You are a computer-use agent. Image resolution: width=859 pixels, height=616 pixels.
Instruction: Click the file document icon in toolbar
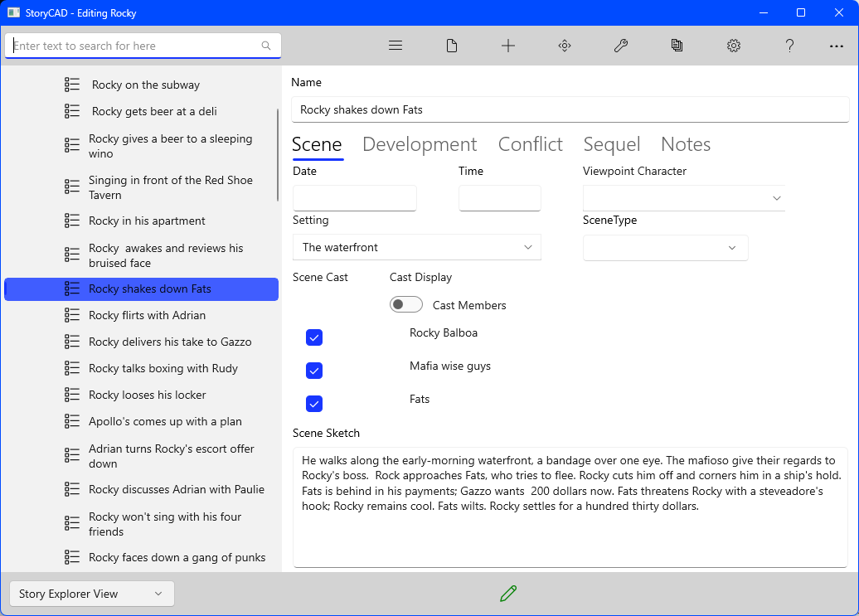452,46
